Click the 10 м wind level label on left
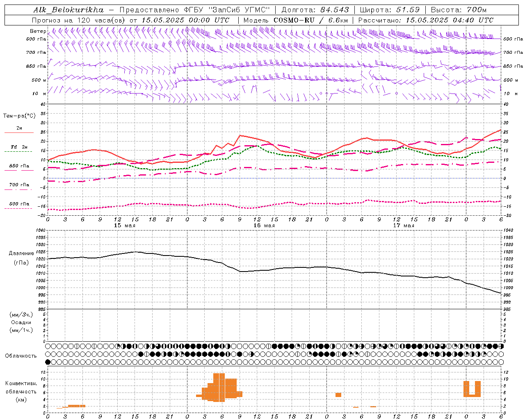525x420 pixels. 39,94
